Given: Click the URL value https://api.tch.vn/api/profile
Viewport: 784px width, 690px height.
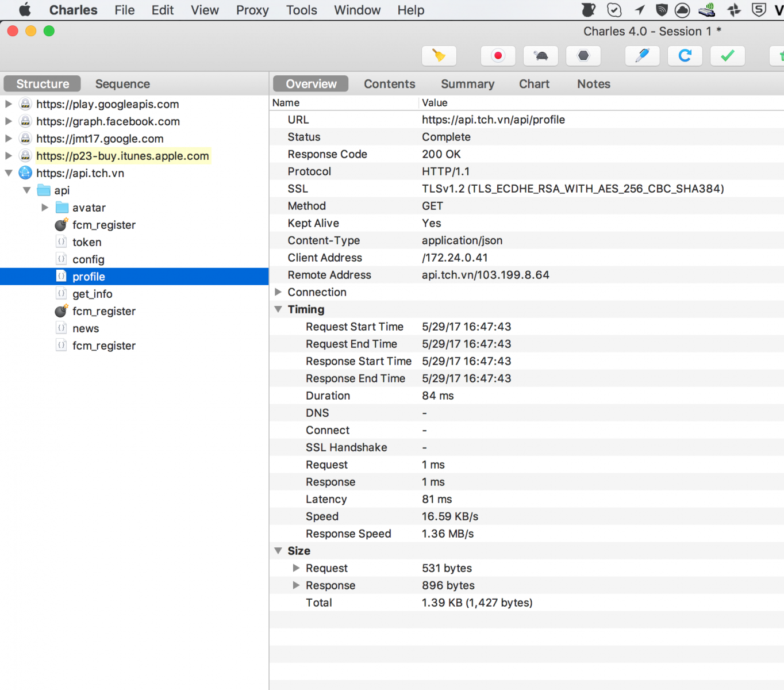Looking at the screenshot, I should pos(493,120).
